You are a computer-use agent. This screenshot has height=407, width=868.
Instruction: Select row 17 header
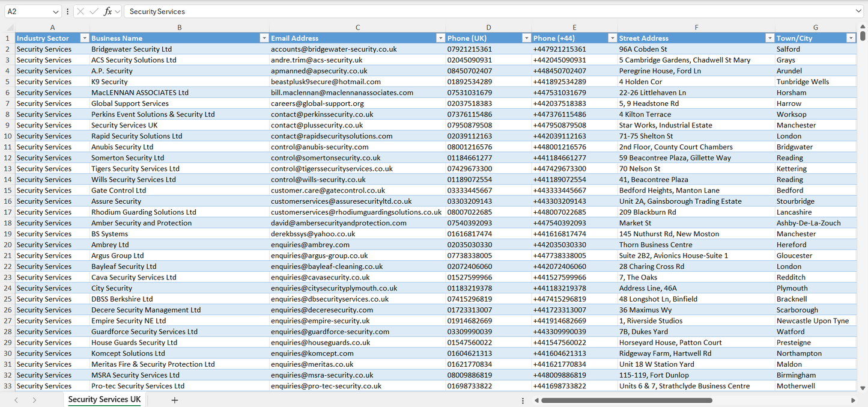coord(8,212)
